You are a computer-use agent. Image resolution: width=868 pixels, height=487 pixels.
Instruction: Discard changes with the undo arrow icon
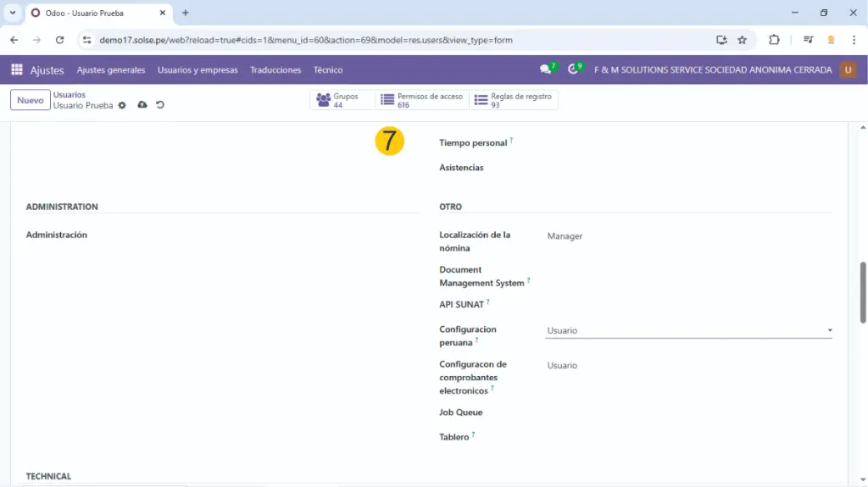click(160, 105)
